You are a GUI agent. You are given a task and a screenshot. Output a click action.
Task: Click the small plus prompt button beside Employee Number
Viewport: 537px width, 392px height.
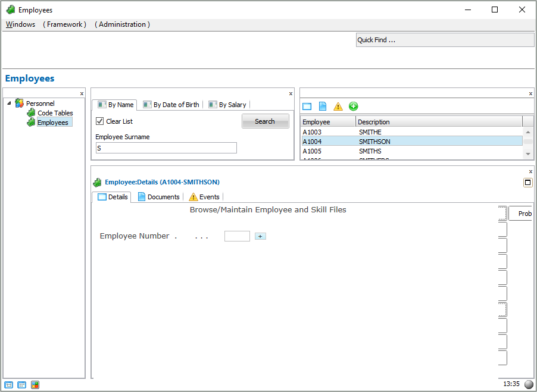(260, 236)
